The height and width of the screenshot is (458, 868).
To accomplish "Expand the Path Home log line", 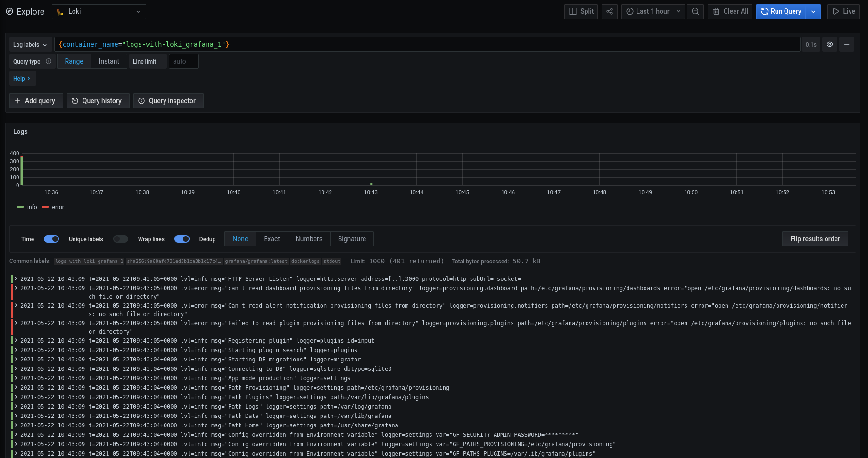I will coord(16,425).
